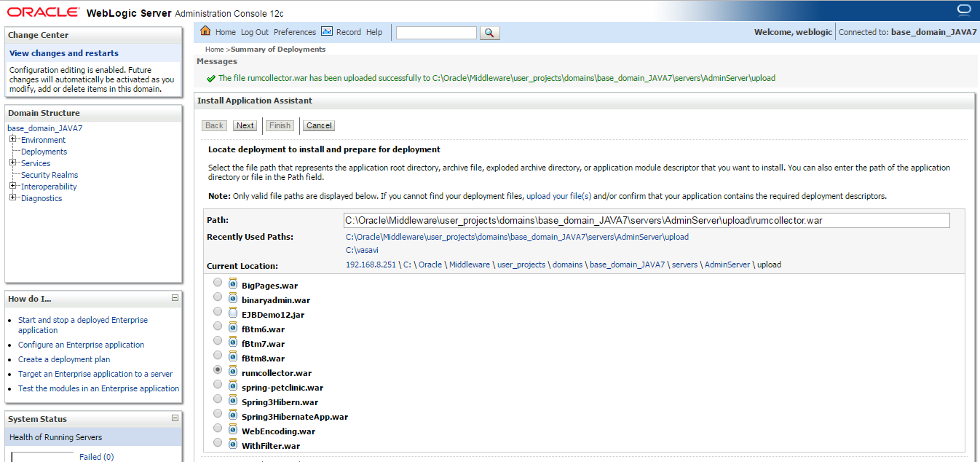Click the rumcollector.war archive icon
This screenshot has height=462, width=980.
(233, 372)
